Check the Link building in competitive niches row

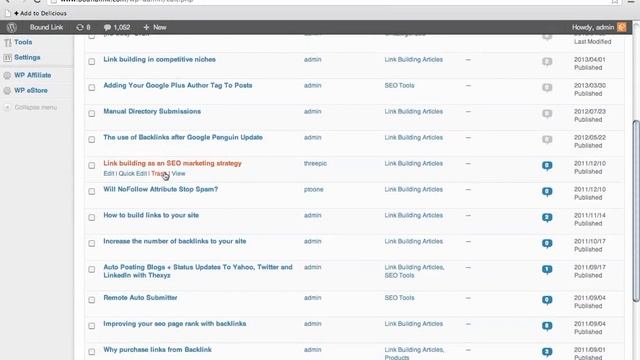click(92, 62)
